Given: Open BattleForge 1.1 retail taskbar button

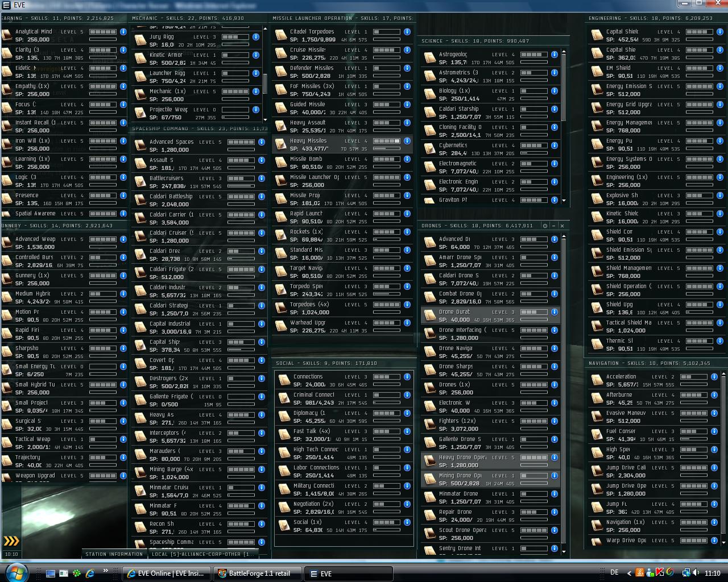Looking at the screenshot, I should 258,573.
